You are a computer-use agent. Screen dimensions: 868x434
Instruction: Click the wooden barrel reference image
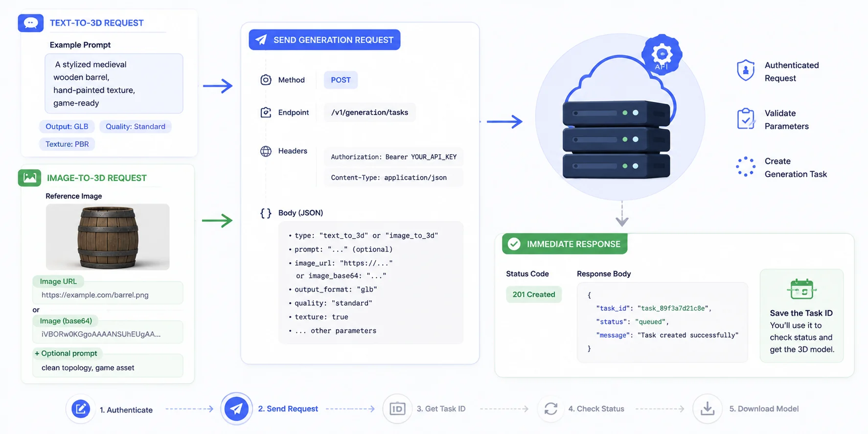[x=108, y=237]
